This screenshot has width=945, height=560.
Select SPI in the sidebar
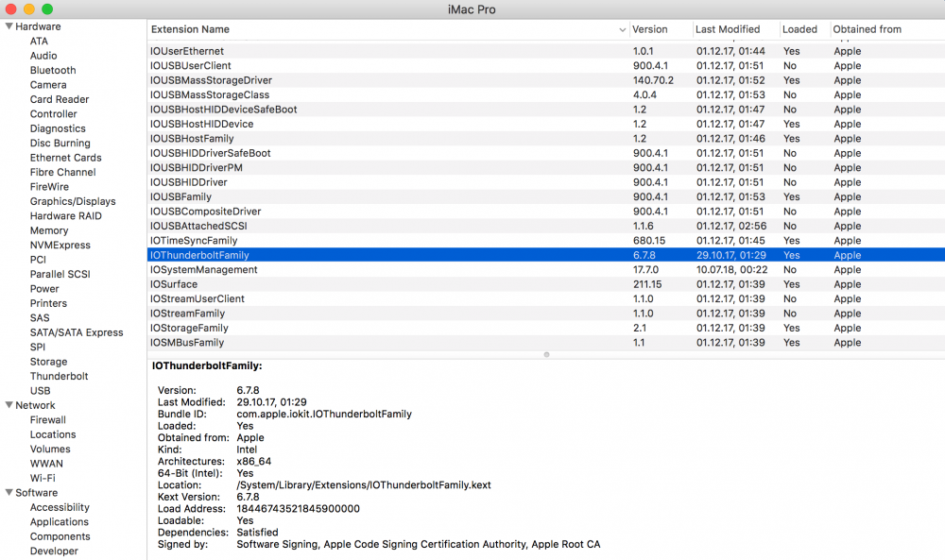click(x=38, y=347)
